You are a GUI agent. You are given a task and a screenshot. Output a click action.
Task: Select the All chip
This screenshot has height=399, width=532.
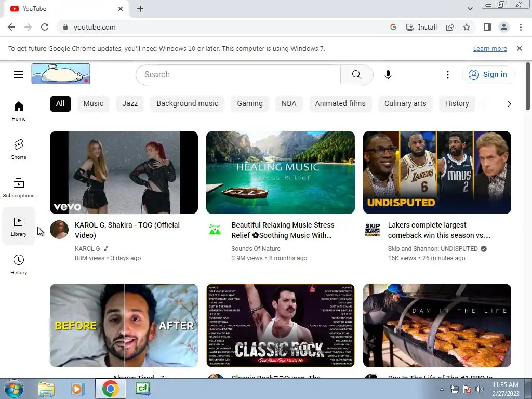[60, 103]
